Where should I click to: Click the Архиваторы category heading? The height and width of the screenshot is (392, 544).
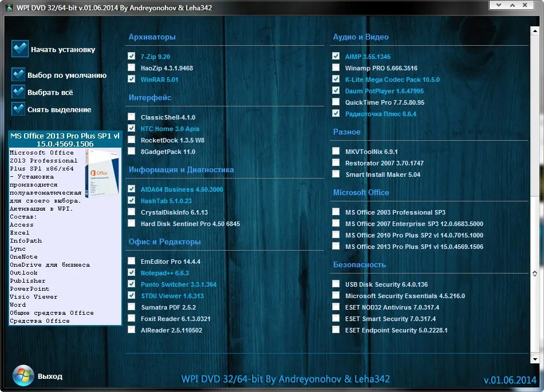(152, 37)
